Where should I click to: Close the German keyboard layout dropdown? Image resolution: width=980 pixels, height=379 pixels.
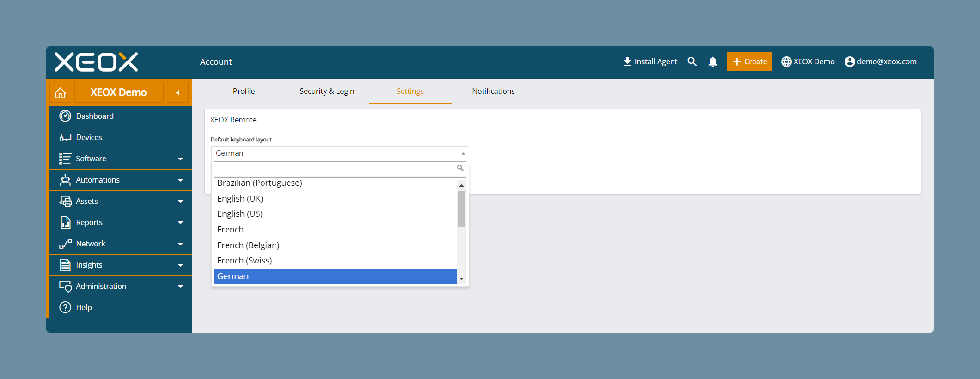point(340,153)
